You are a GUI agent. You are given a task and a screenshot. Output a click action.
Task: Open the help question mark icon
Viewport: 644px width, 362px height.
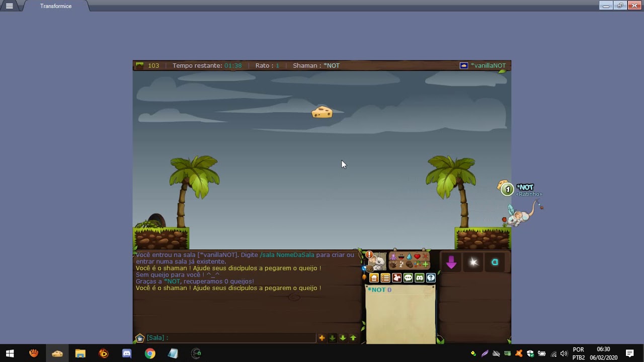[x=431, y=278]
